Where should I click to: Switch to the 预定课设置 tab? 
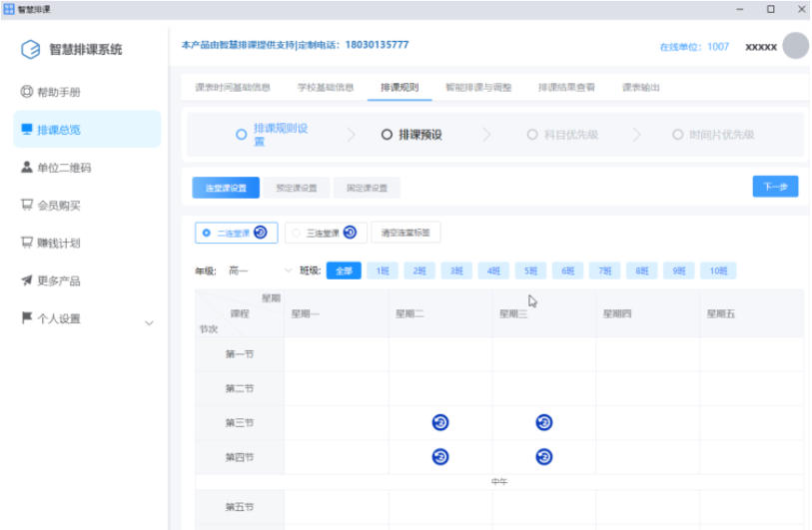tap(296, 188)
